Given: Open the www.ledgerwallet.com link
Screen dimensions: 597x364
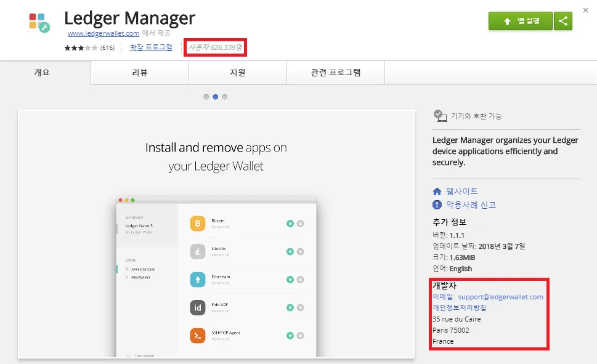Looking at the screenshot, I should click(103, 33).
